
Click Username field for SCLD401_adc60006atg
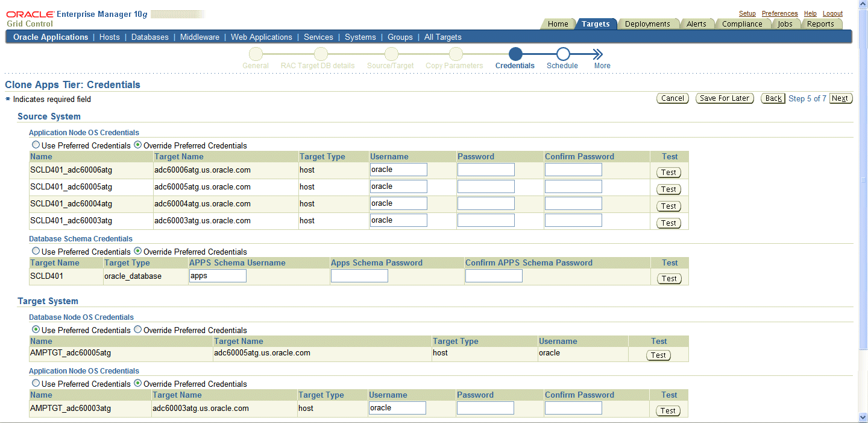398,170
